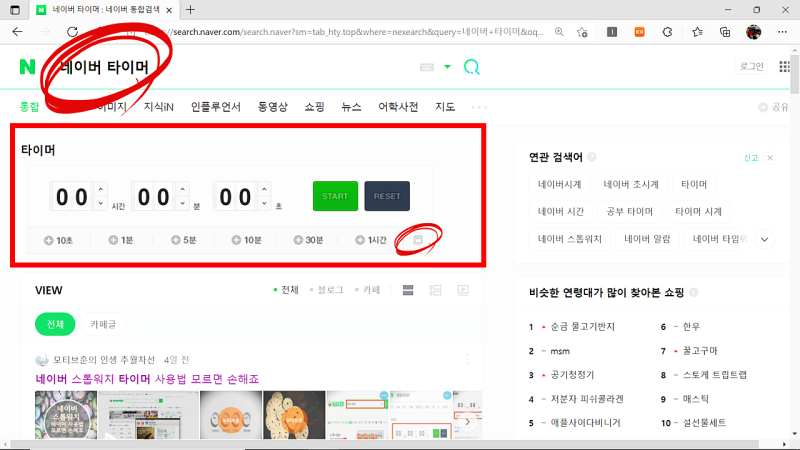The height and width of the screenshot is (450, 800).
Task: Click the zoom magnifier icon in address bar
Action: 559,32
